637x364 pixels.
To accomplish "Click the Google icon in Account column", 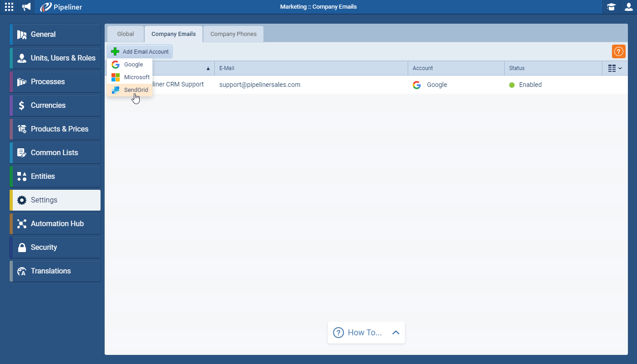I will 416,85.
